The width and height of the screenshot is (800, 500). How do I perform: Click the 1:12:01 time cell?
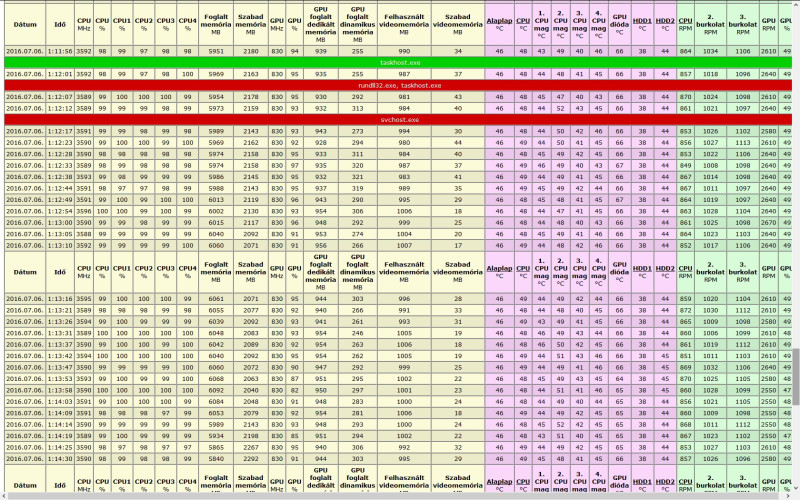point(60,74)
